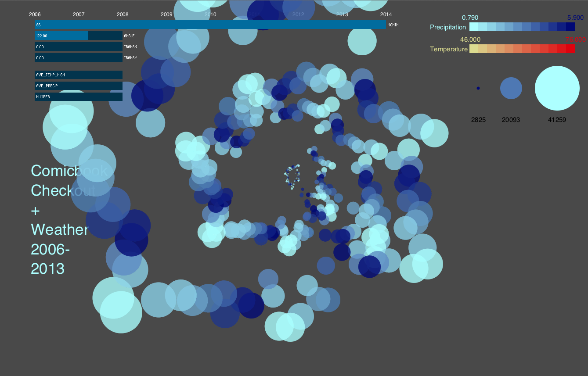Click the 2008 year label
The height and width of the screenshot is (376, 588).
123,14
